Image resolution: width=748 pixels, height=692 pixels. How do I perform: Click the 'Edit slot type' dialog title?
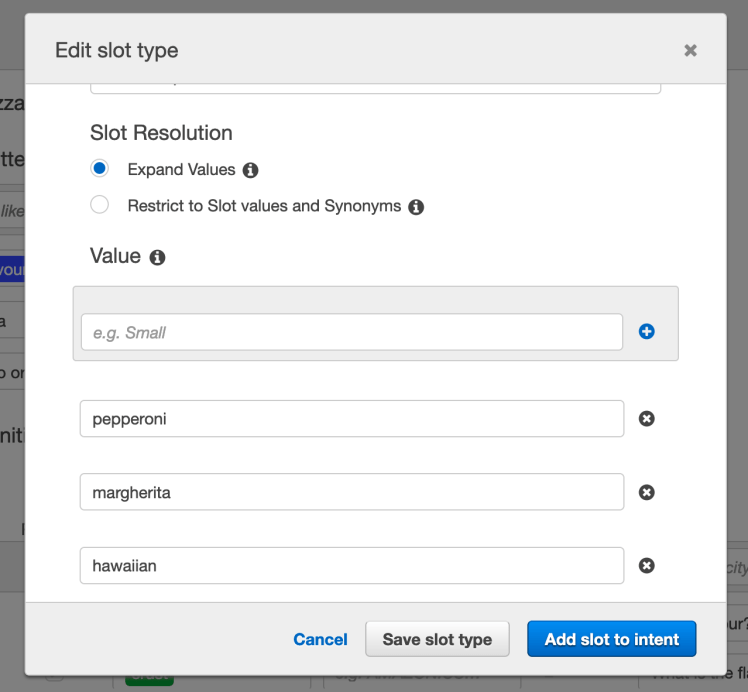[x=117, y=50]
